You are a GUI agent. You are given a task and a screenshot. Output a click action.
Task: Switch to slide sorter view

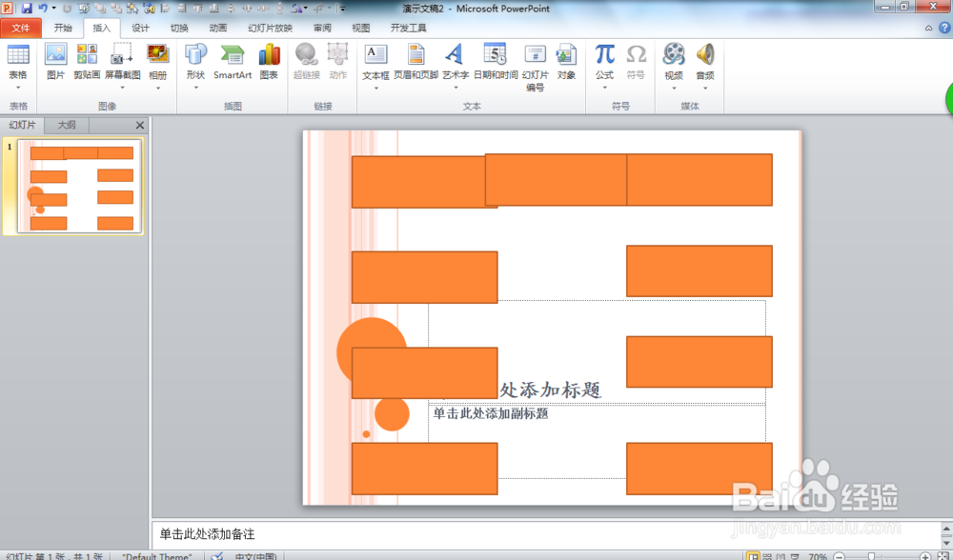coord(767,556)
